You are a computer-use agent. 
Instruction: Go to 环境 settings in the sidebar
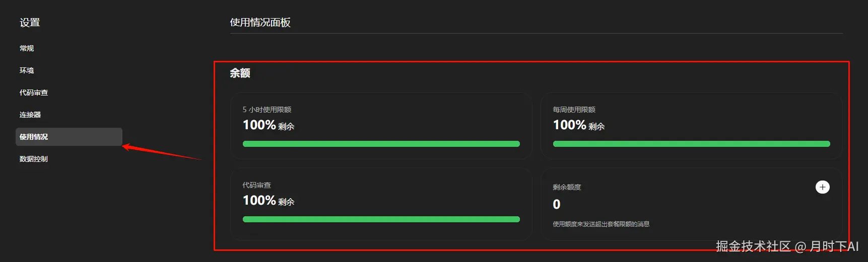27,70
